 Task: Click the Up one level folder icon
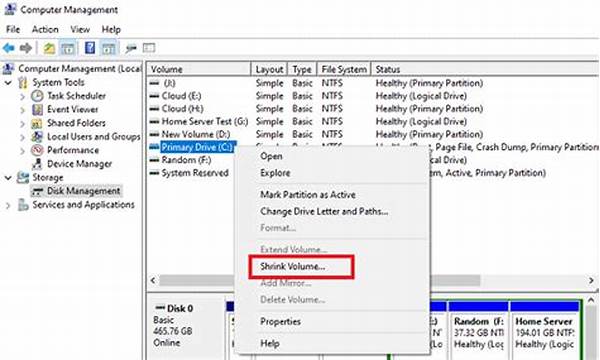pos(49,48)
